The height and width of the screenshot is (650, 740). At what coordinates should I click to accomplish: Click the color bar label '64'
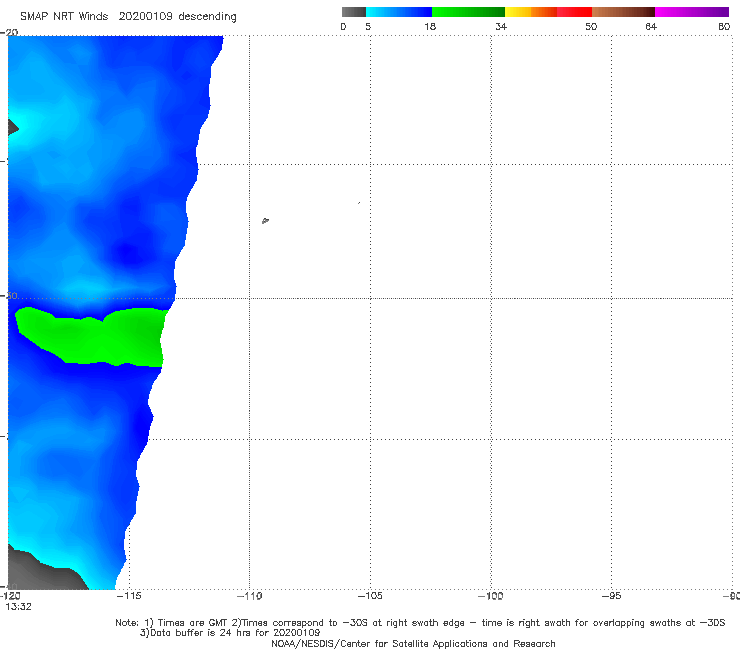coord(651,26)
